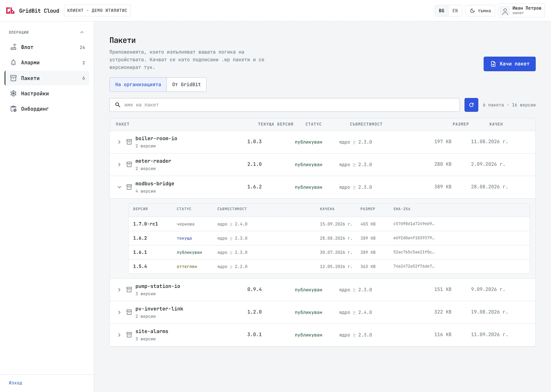Click the site-alarms package icon
The width and height of the screenshot is (551, 392).
tap(129, 335)
